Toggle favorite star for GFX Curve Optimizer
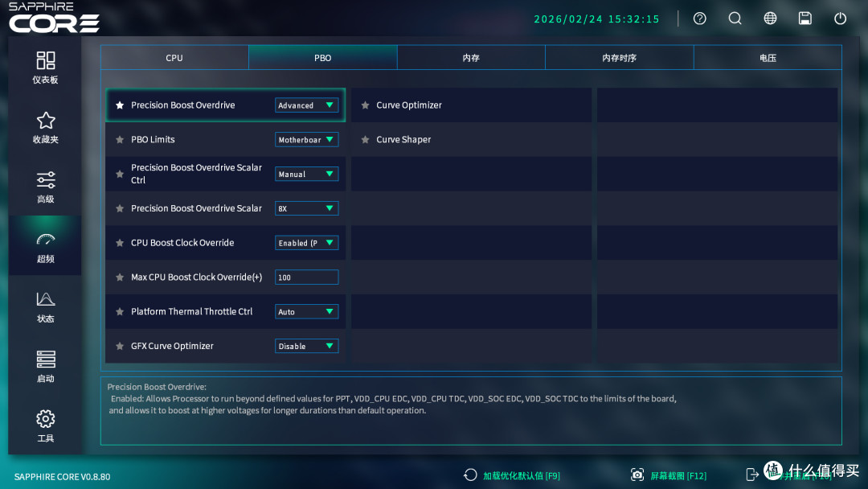 (x=120, y=346)
